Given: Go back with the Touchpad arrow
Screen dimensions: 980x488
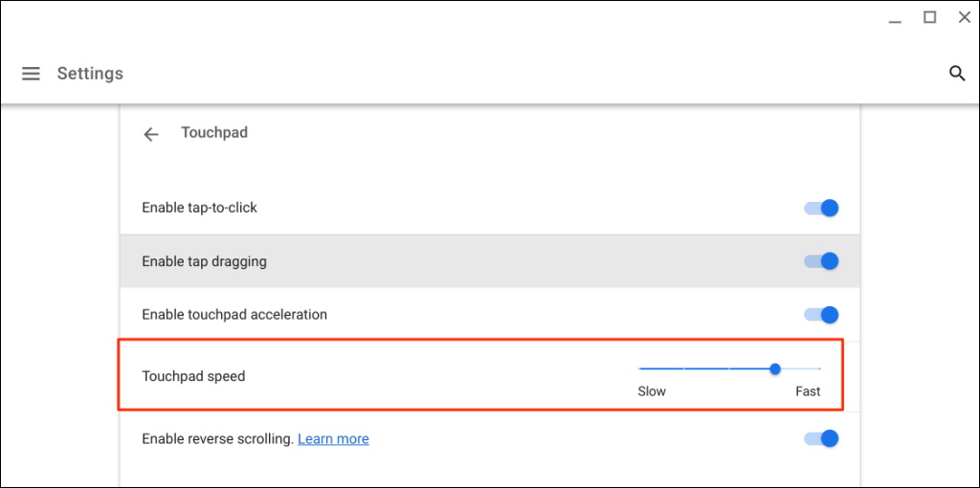Looking at the screenshot, I should 150,134.
